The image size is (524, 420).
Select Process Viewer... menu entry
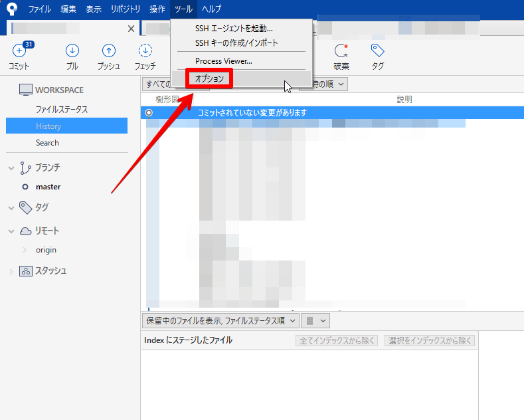(223, 61)
